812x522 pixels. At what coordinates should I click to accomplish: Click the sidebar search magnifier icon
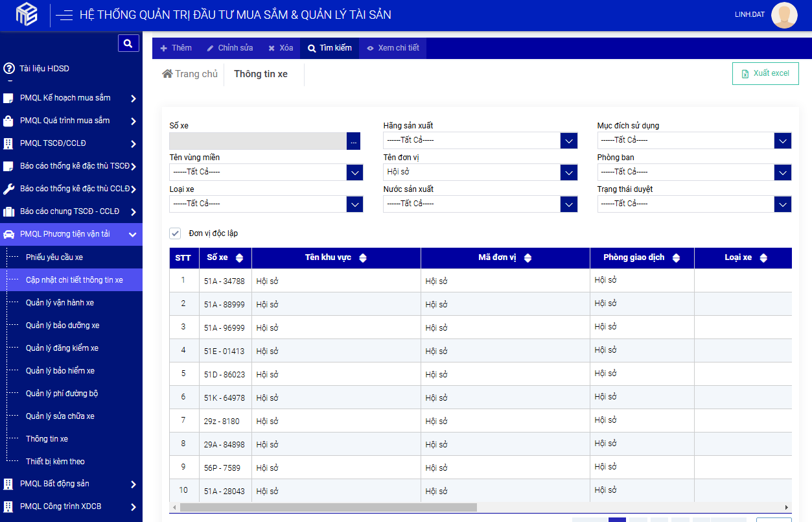tap(128, 43)
